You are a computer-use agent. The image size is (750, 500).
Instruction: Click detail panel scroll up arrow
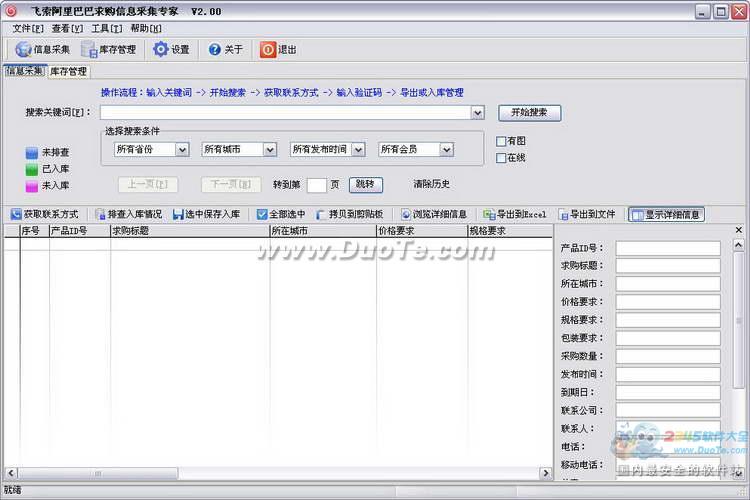point(739,245)
